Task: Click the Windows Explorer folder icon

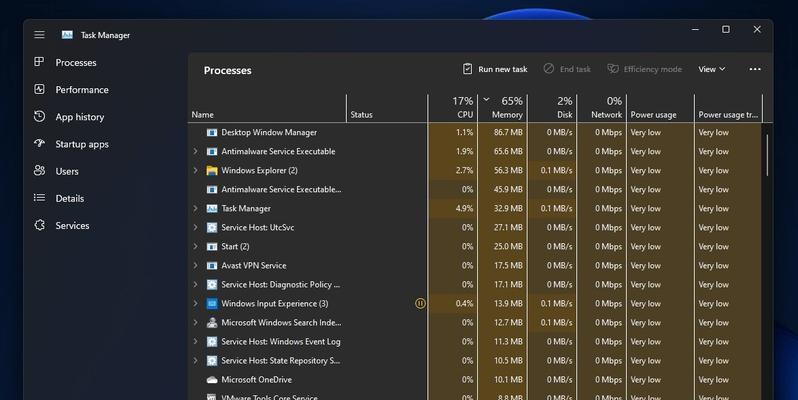Action: point(212,170)
